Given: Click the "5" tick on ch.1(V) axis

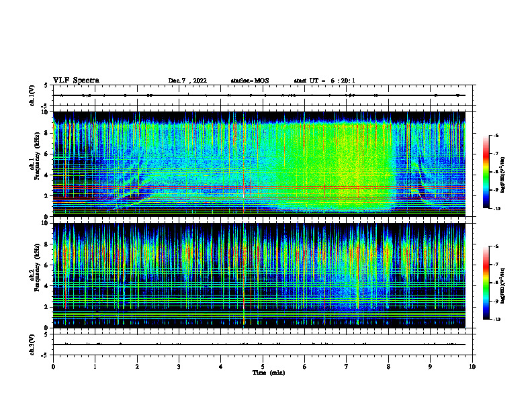Looking at the screenshot, I should click(47, 85).
